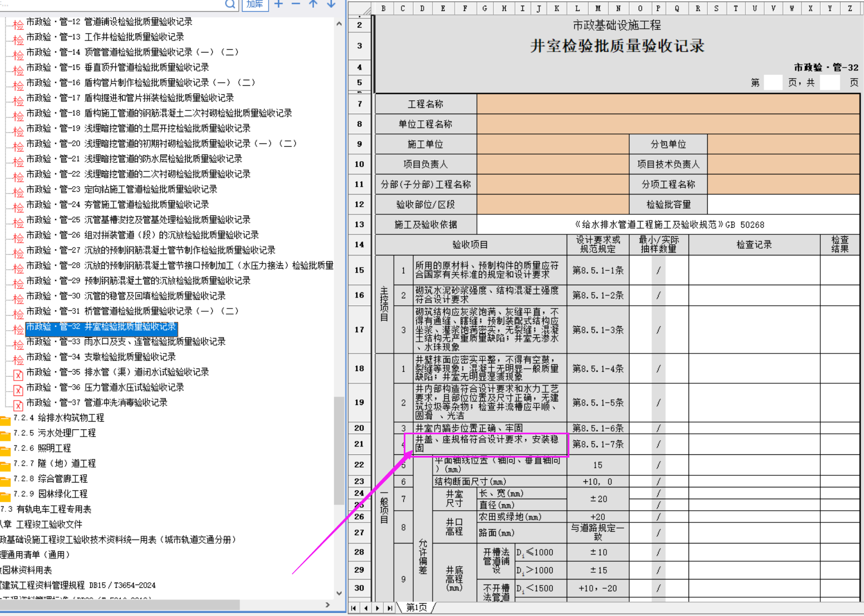The image size is (864, 616).
Task: Open 管-27 预制钢筋混凝土管节制作 record
Action: click(151, 250)
